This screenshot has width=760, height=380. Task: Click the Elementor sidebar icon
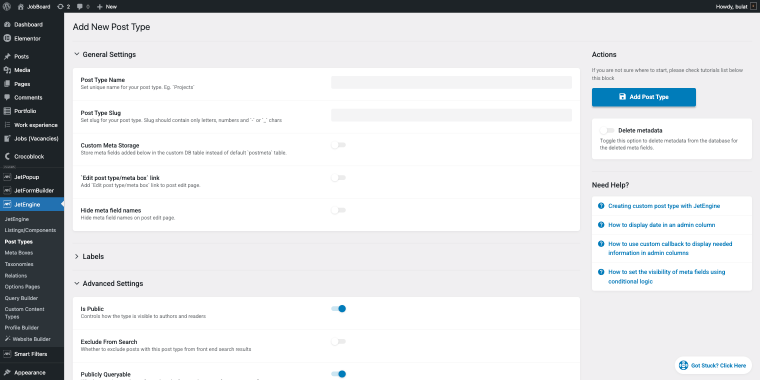7,38
